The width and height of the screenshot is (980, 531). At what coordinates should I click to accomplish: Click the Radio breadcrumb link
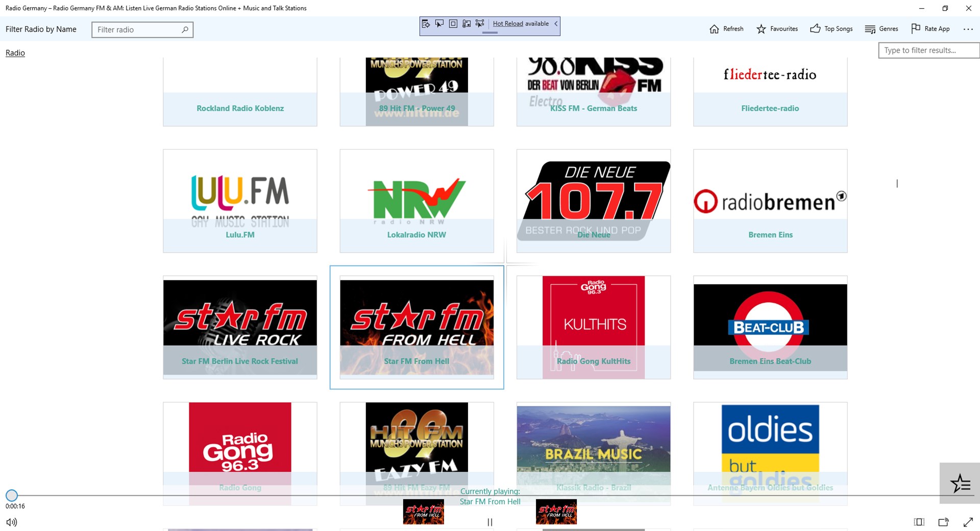pyautogui.click(x=15, y=53)
